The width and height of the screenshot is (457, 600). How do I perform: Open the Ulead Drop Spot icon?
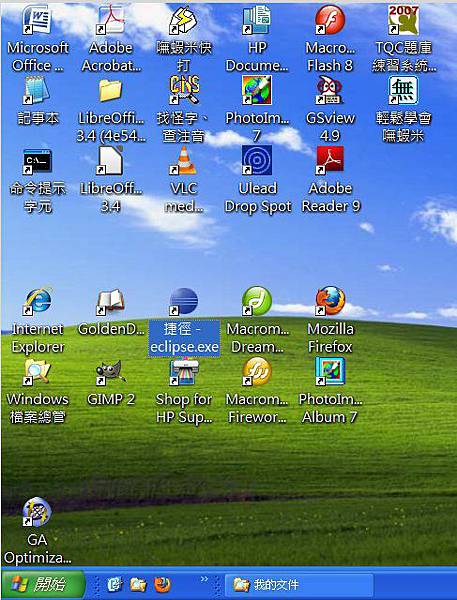[x=257, y=161]
